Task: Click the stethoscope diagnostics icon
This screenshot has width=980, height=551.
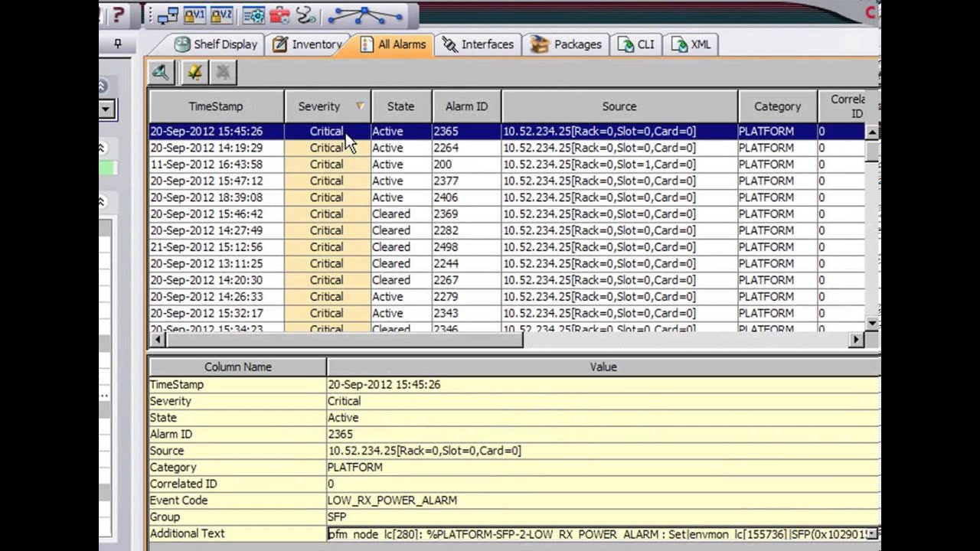Action: pos(306,15)
